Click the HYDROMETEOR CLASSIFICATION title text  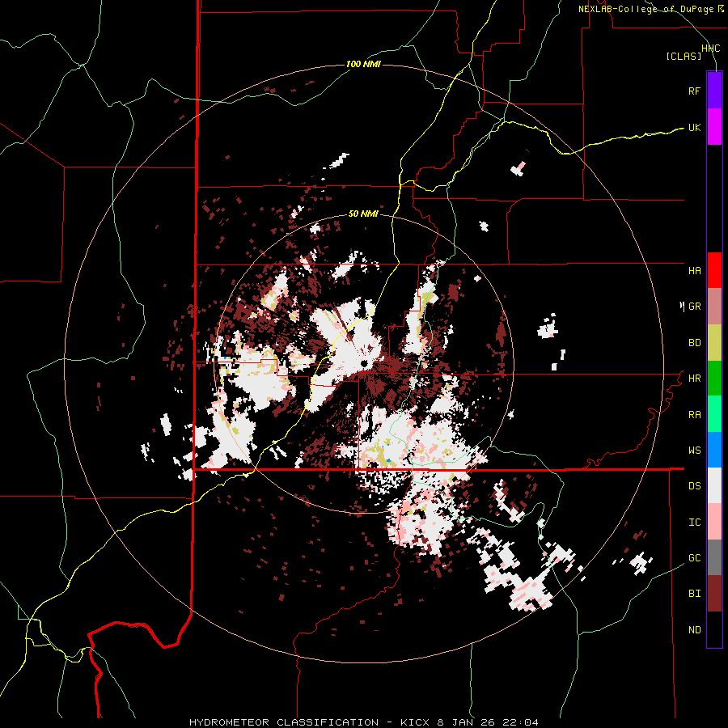[284, 722]
